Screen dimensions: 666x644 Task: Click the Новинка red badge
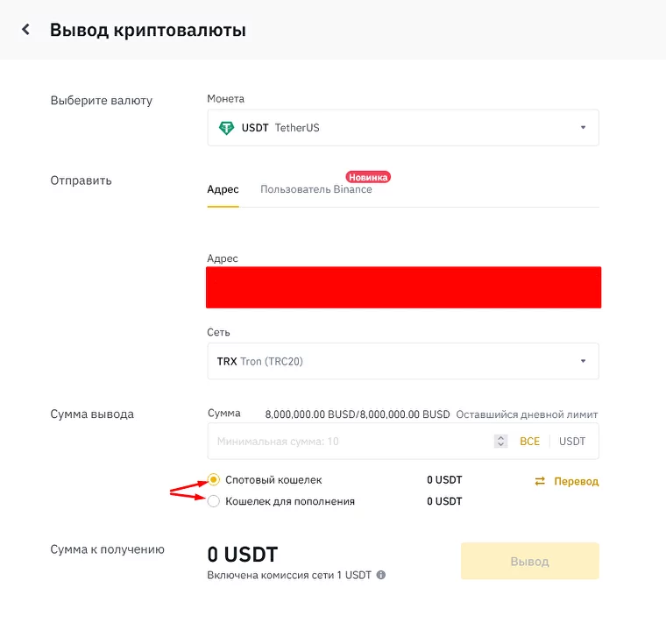click(367, 176)
